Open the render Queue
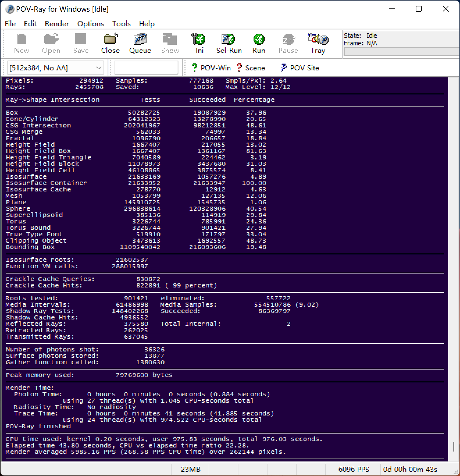 140,44
